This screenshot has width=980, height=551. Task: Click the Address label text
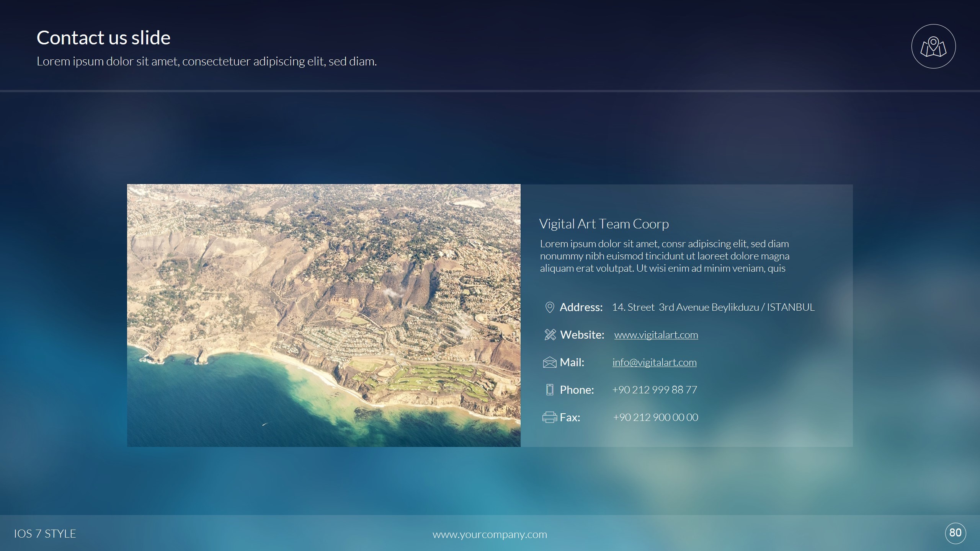click(581, 307)
